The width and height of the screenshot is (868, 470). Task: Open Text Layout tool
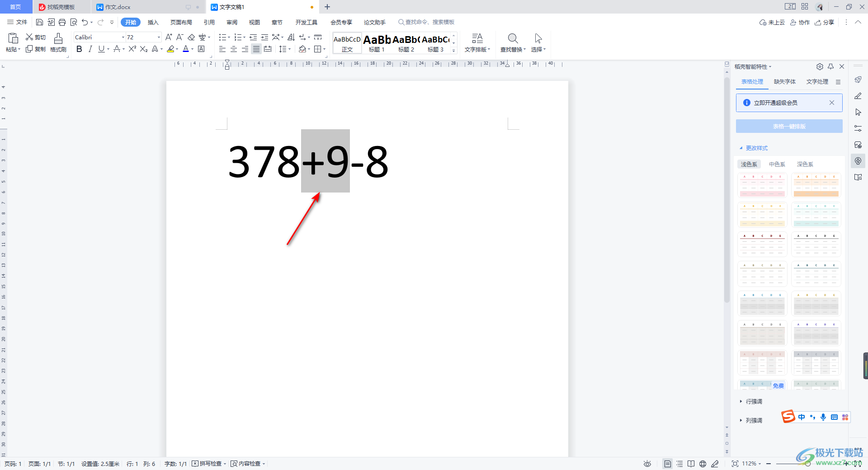[477, 42]
